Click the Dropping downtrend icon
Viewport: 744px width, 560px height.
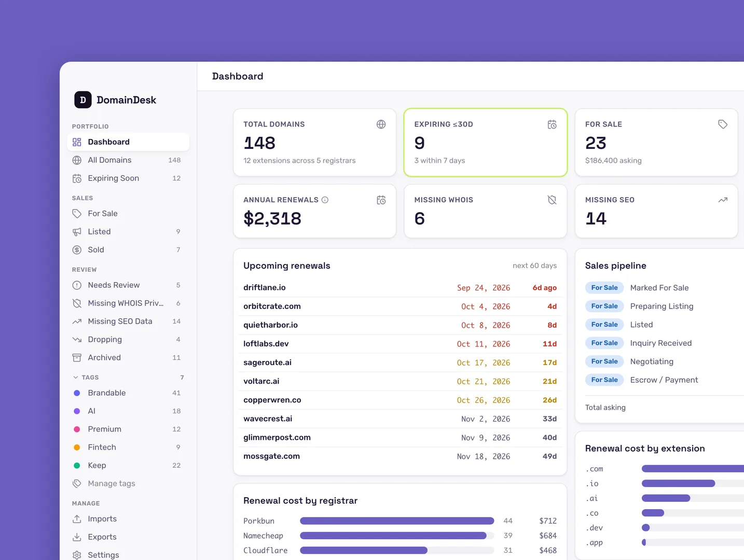[77, 340]
